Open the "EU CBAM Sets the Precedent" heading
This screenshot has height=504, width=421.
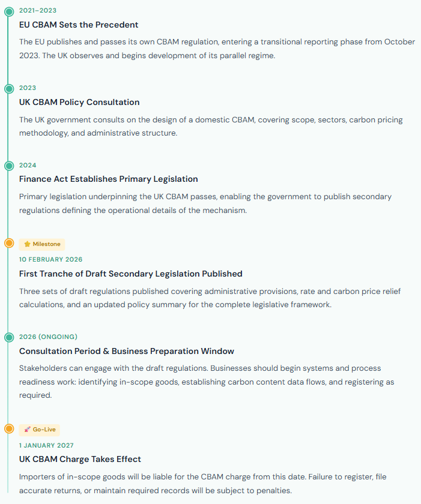[x=79, y=25]
